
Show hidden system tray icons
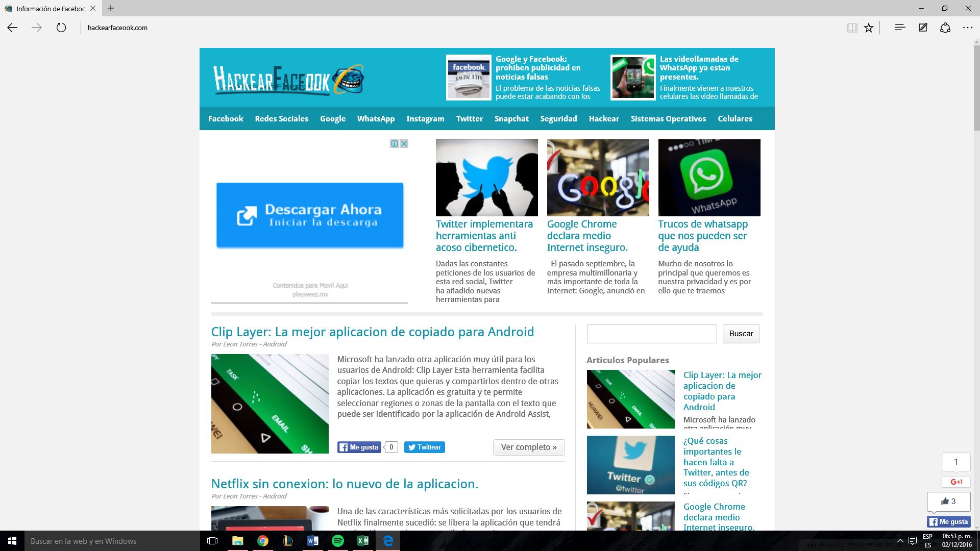click(900, 541)
